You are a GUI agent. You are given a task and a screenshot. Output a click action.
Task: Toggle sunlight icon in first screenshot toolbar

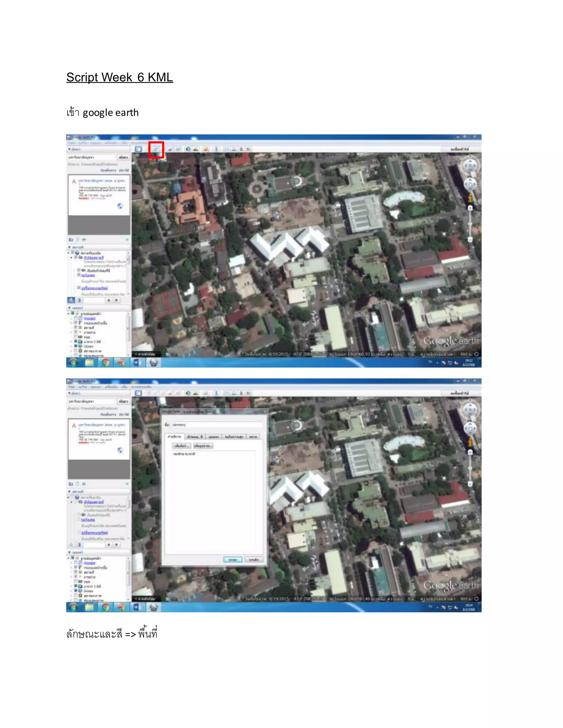point(196,149)
